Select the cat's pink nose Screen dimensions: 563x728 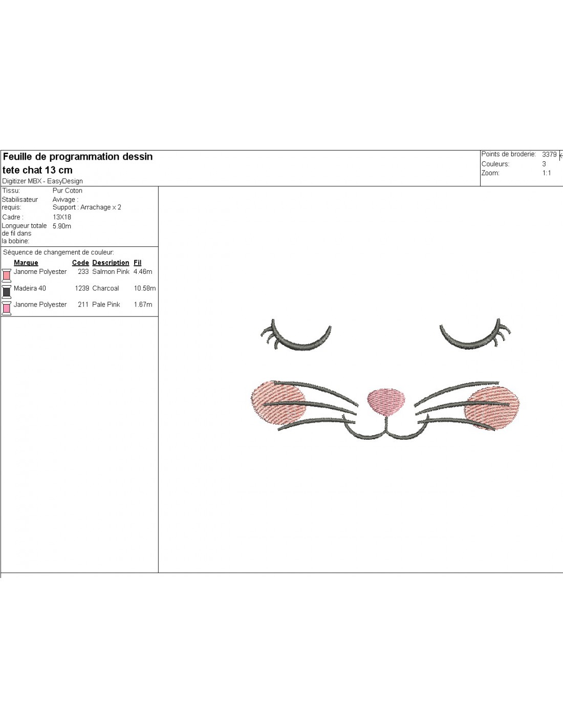(x=386, y=401)
